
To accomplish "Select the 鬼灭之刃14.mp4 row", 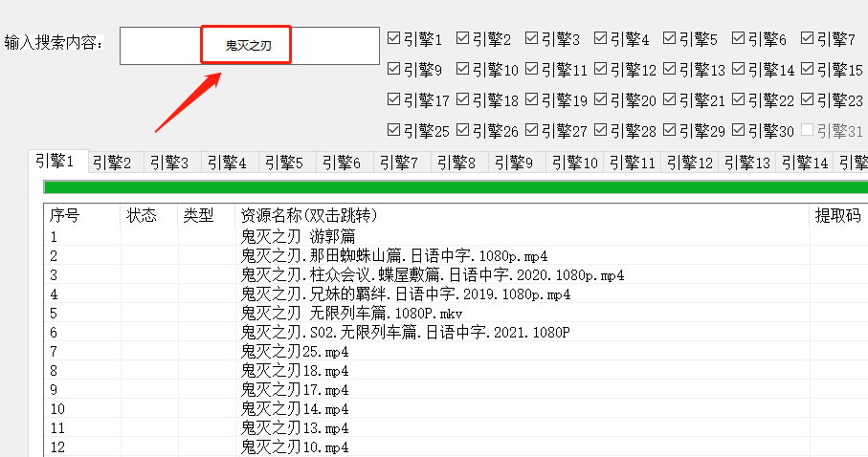I will coord(456,409).
